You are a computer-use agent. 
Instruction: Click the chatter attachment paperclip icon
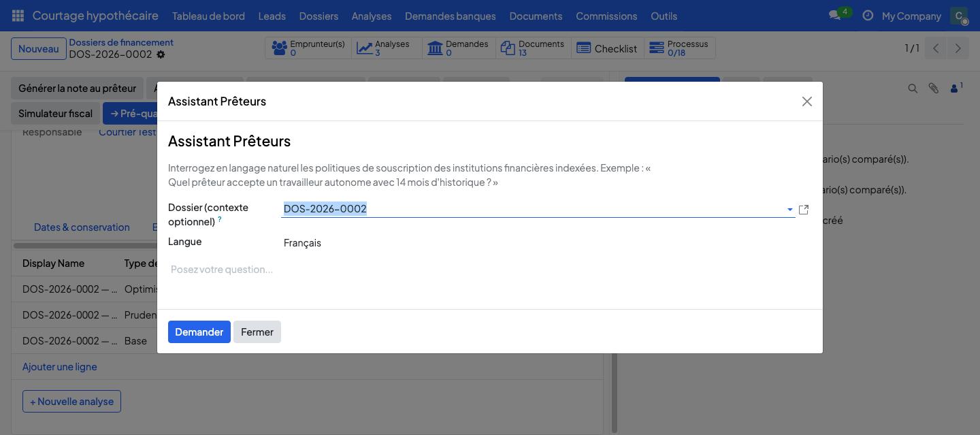click(x=934, y=88)
